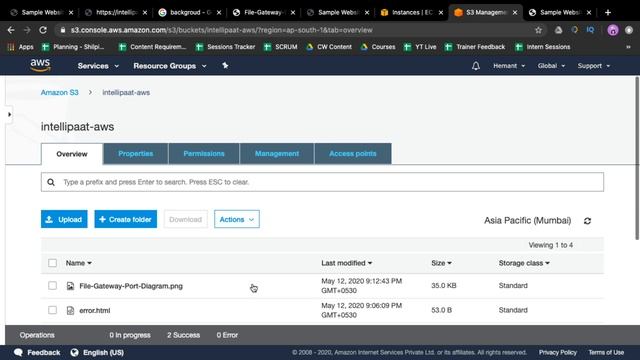This screenshot has width=640, height=360.
Task: Click the image file icon for File-Gateway-Port-Diagram.png
Action: pyautogui.click(x=70, y=286)
